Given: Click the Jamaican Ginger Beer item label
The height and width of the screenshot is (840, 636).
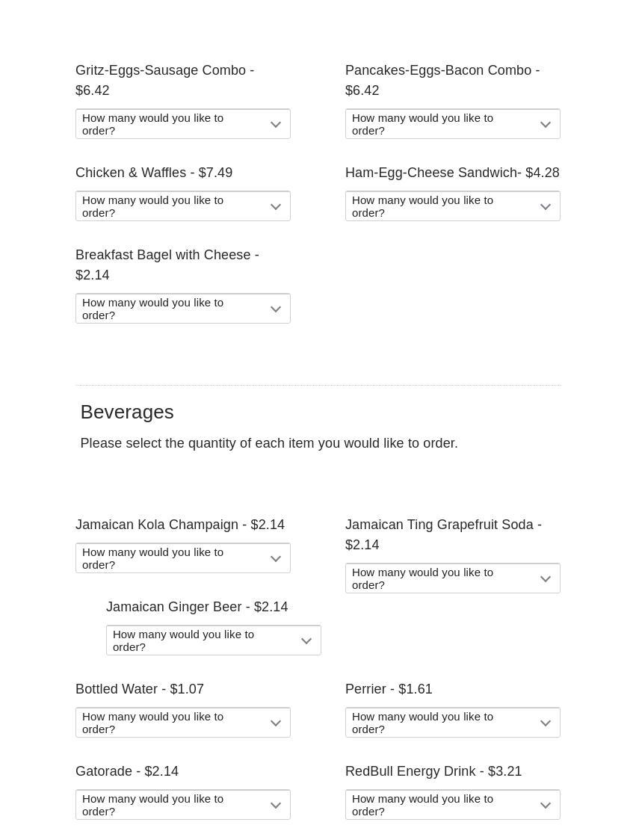Looking at the screenshot, I should click(197, 607).
